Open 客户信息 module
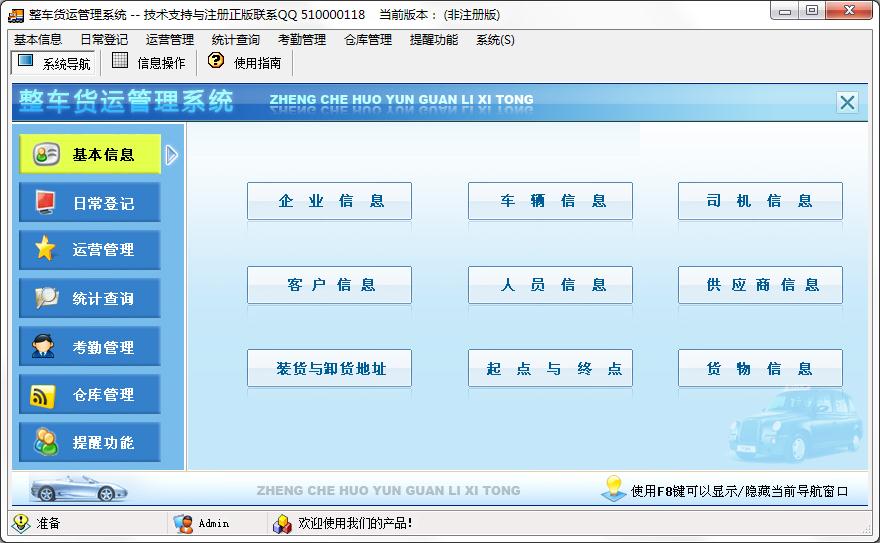This screenshot has width=880, height=543. (x=329, y=285)
